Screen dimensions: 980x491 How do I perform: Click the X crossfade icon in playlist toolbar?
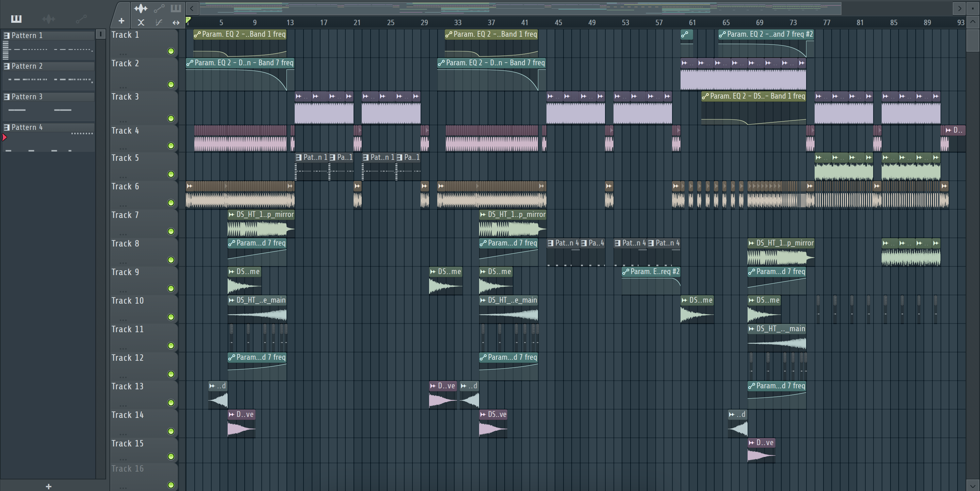(141, 22)
